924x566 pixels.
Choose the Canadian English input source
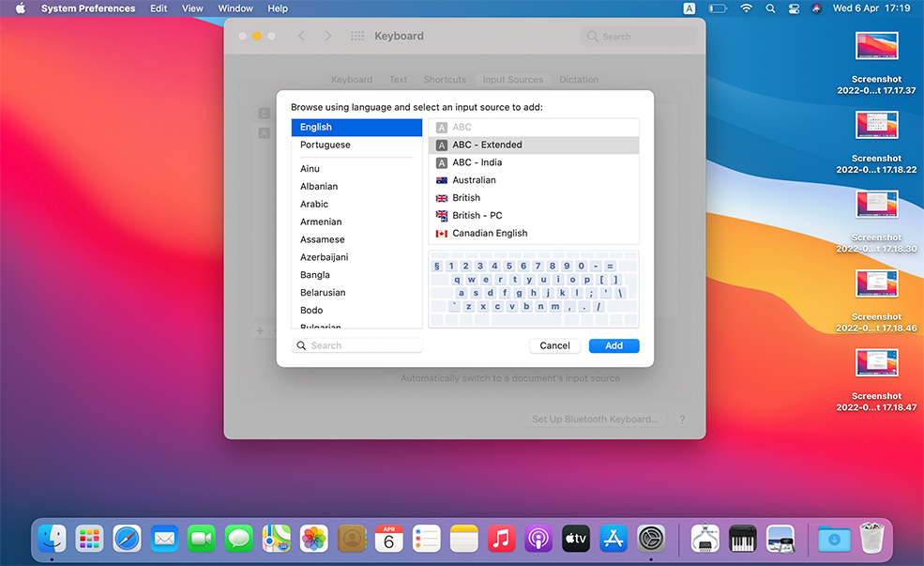[x=534, y=234]
